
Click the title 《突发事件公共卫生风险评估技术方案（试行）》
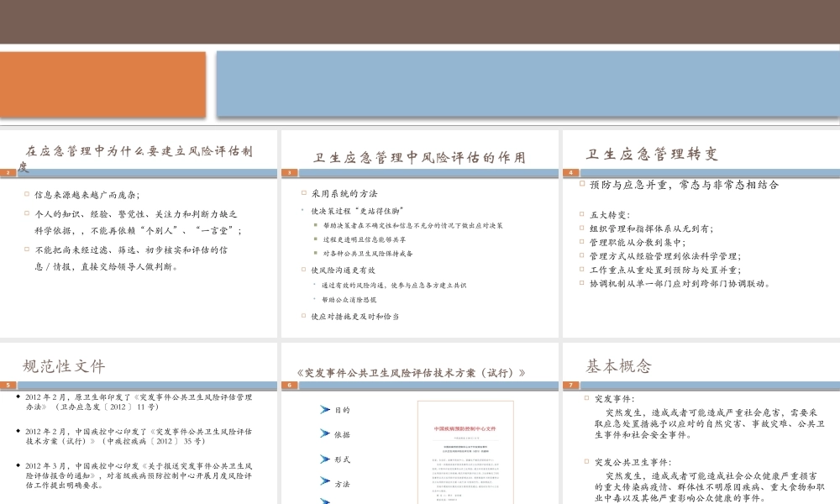[x=412, y=373]
